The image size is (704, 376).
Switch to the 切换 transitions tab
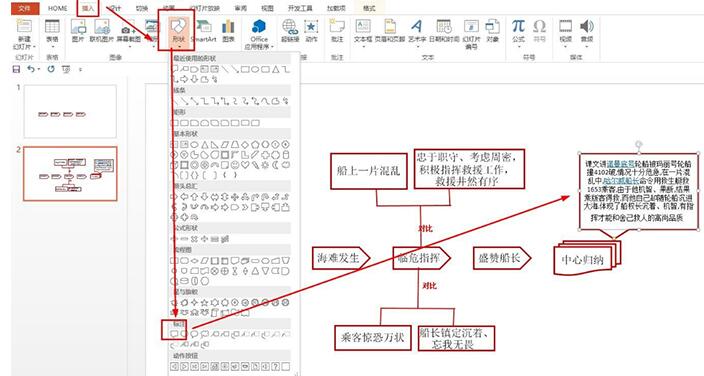[x=142, y=8]
